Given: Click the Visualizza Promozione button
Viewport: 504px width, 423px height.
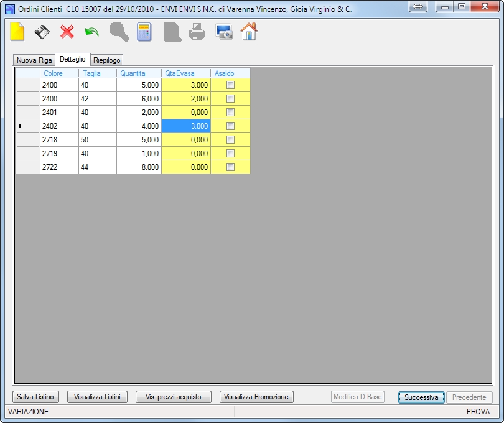Looking at the screenshot, I should point(256,397).
